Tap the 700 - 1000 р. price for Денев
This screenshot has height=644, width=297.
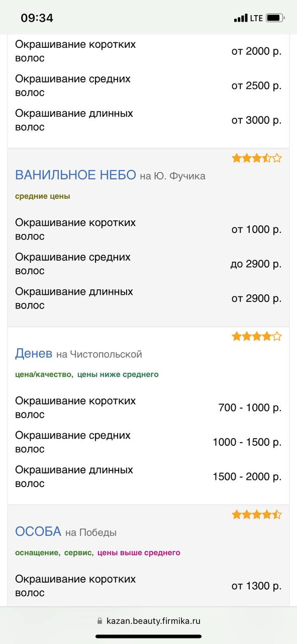250,408
